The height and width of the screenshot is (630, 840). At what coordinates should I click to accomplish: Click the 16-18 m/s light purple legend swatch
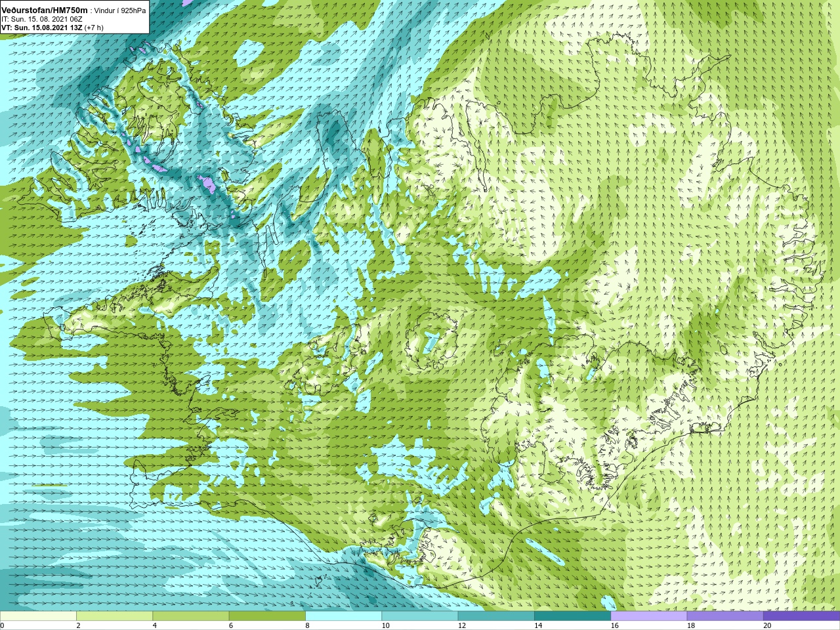[648, 616]
